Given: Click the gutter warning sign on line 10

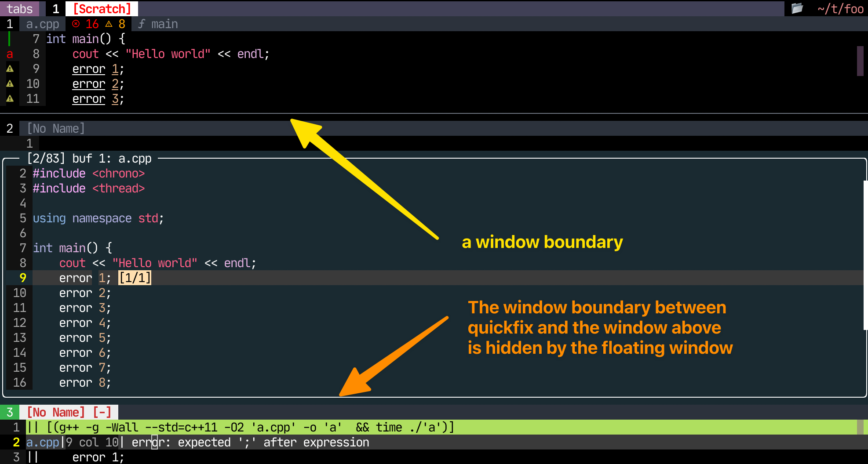Looking at the screenshot, I should tap(9, 83).
